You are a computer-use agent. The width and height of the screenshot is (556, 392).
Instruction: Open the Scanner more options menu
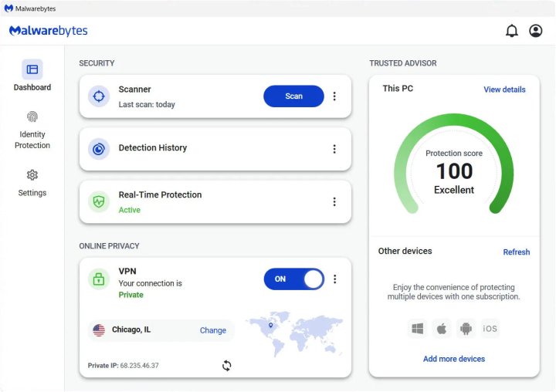[x=334, y=96]
